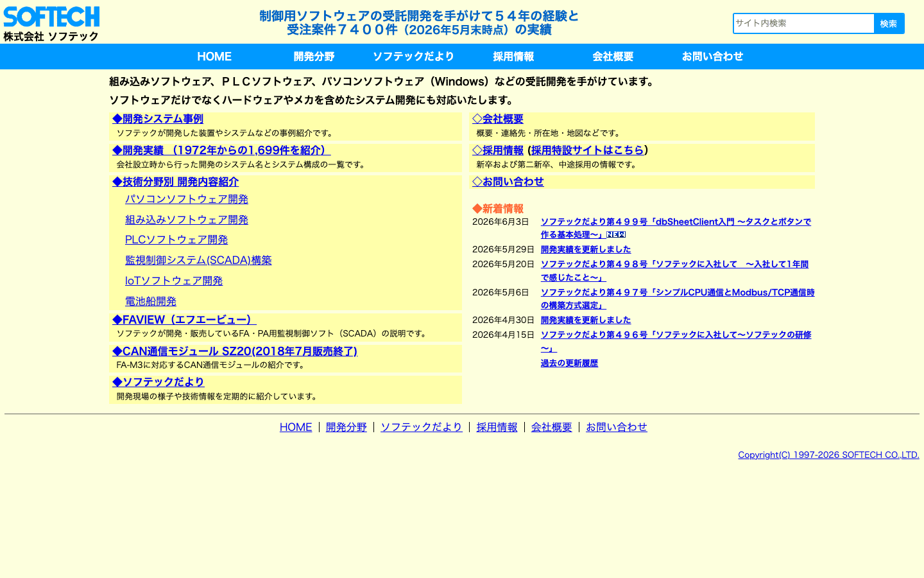The height and width of the screenshot is (578, 924).
Task: Open 採用特設サイトはこちら link
Action: 588,150
